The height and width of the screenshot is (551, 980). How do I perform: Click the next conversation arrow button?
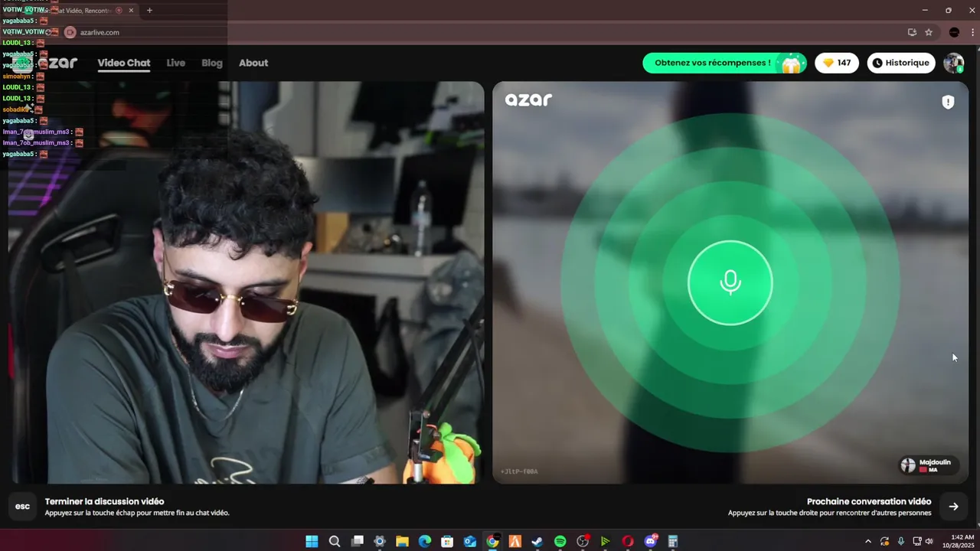[953, 507]
